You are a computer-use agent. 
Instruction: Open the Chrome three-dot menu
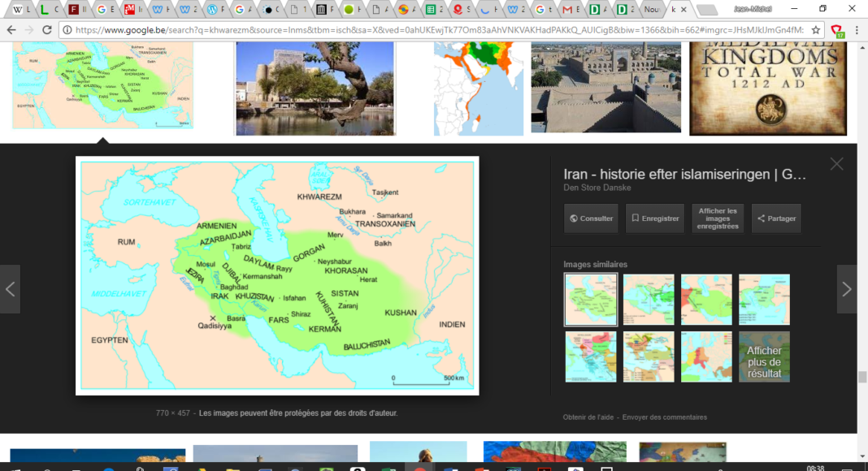click(x=857, y=30)
